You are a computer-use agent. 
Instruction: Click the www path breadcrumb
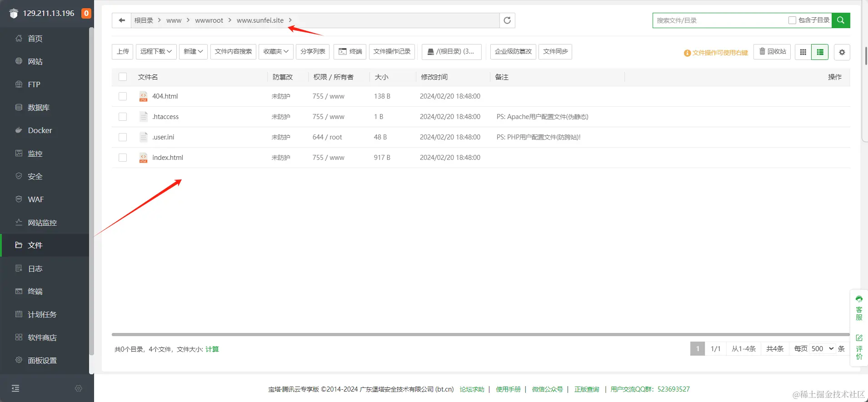click(x=174, y=20)
